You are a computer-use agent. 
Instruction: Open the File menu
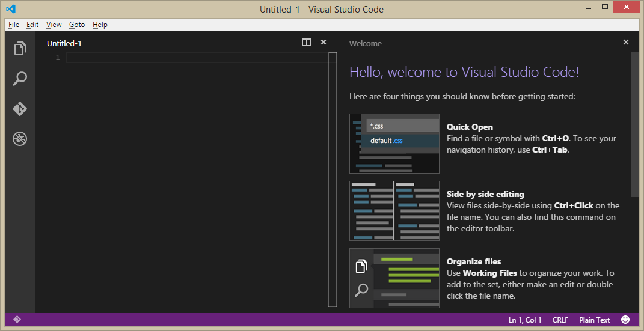pos(14,25)
